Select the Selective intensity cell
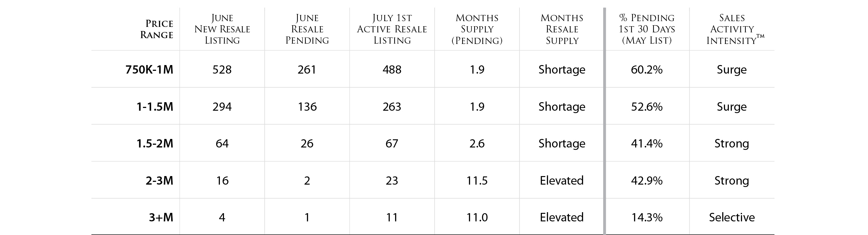868x235 pixels. (732, 217)
